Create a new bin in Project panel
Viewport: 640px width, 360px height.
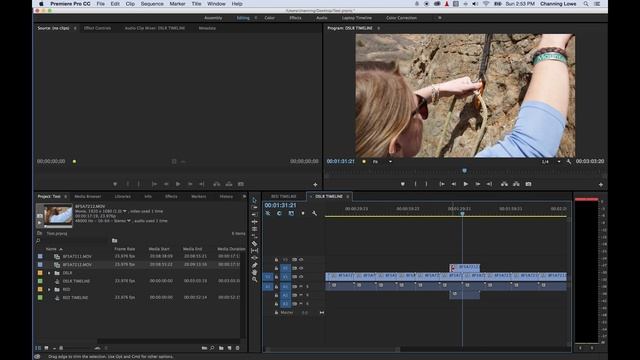point(221,348)
